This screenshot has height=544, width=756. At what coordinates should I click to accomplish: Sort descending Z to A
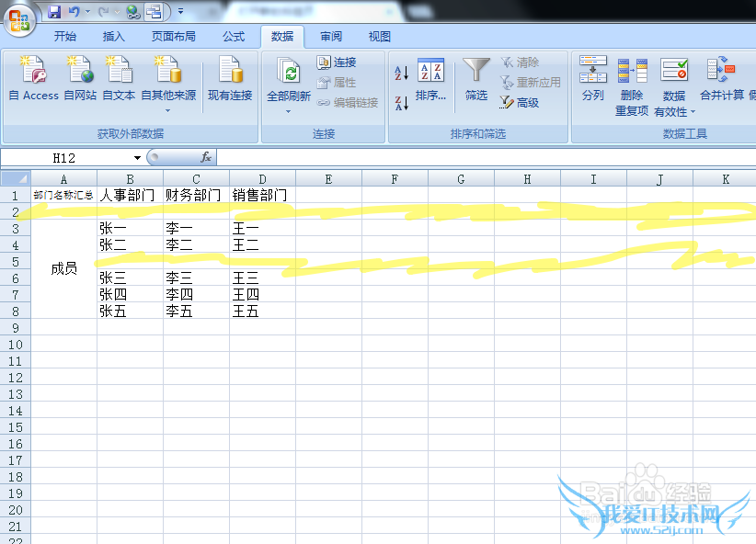[402, 103]
